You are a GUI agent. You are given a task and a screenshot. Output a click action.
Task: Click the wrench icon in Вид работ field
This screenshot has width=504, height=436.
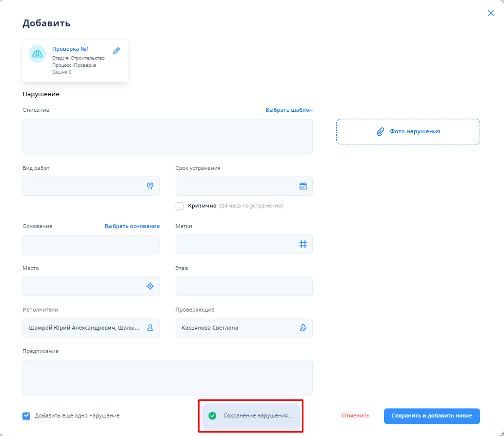pos(150,186)
